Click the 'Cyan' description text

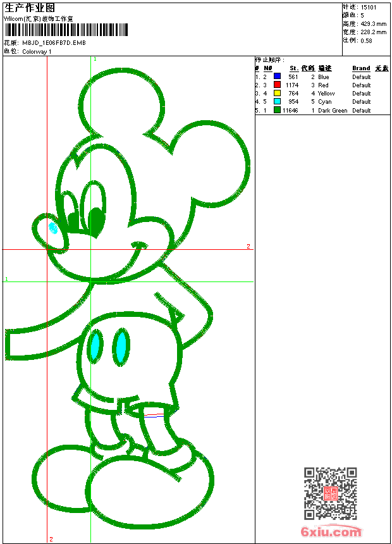pos(325,102)
